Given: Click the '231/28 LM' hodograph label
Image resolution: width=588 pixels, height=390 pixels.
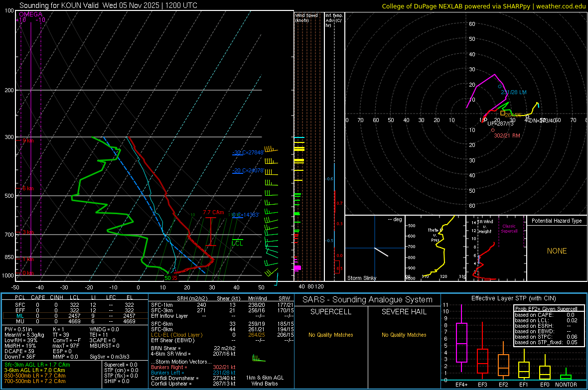Looking at the screenshot, I should [513, 92].
